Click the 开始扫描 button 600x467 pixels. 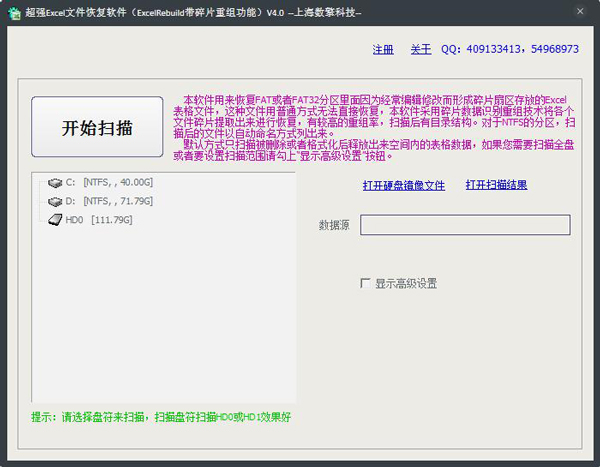(x=97, y=127)
